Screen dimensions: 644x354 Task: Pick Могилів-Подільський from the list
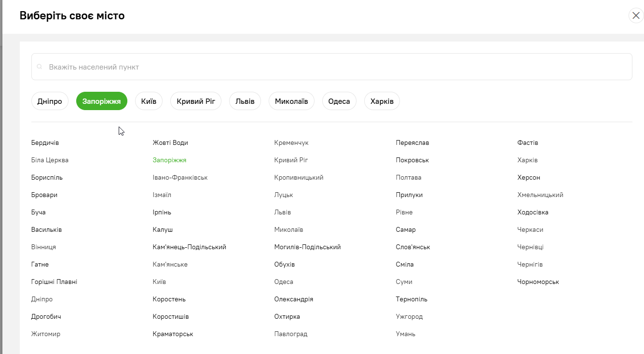point(307,247)
